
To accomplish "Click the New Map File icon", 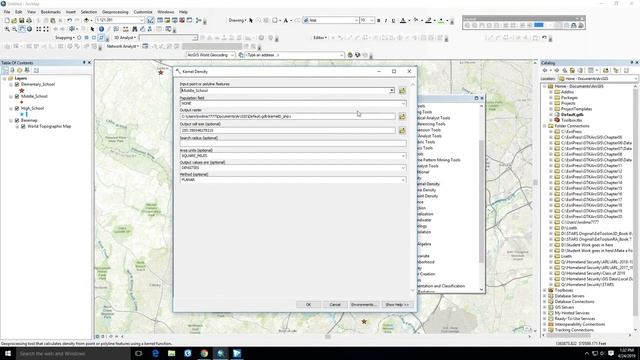I will pyautogui.click(x=7, y=20).
